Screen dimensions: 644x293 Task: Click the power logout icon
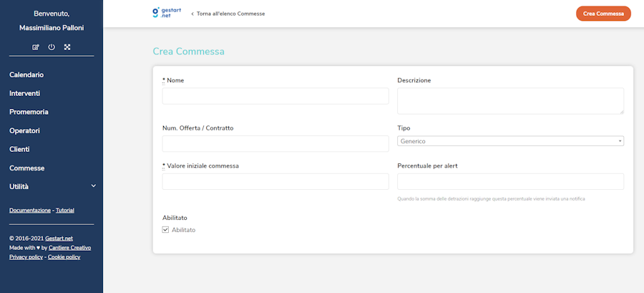click(52, 47)
